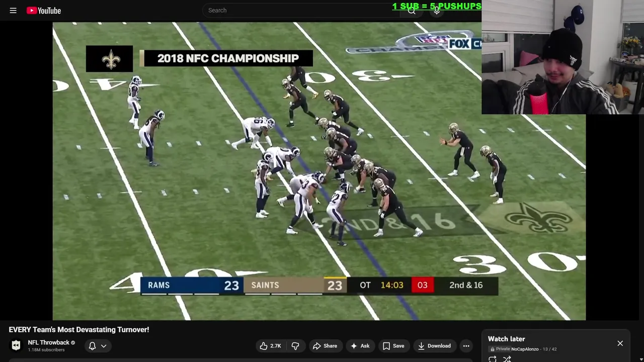Go to YouTube home via logo
644x362 pixels.
pos(44,10)
